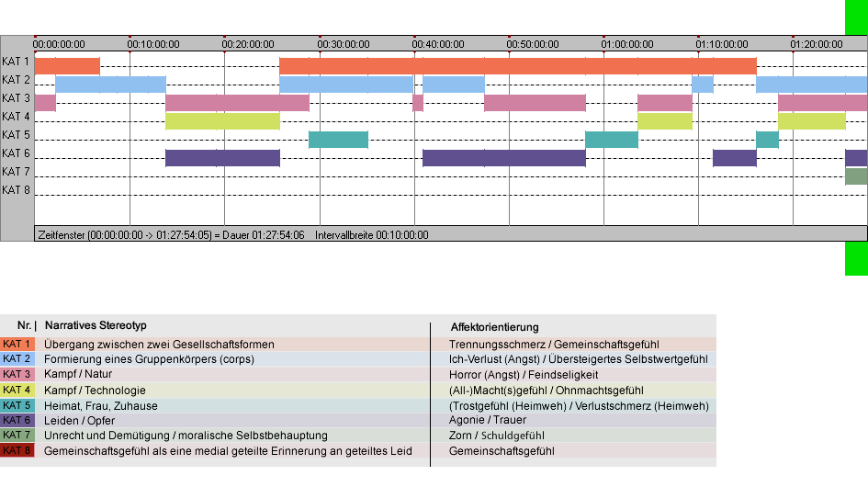Click the 00:50:00:00 timeline marker
The image size is (868, 487).
tap(533, 44)
